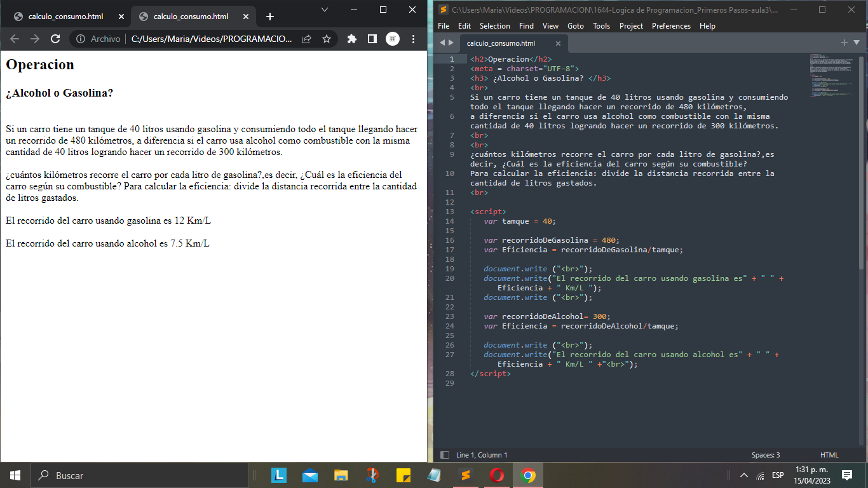
Task: Close the calculo_consumo.html tab in Sublime Text
Action: tap(558, 43)
